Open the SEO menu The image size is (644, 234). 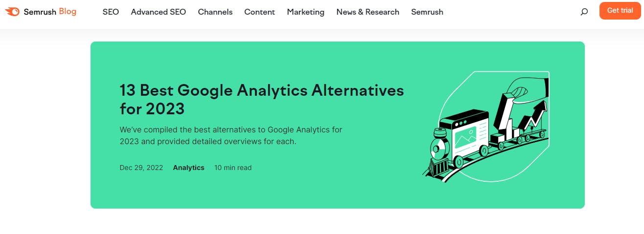coord(111,12)
